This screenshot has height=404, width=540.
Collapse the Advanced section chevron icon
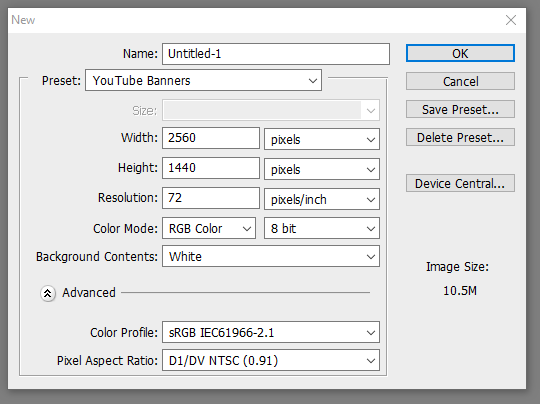click(48, 293)
